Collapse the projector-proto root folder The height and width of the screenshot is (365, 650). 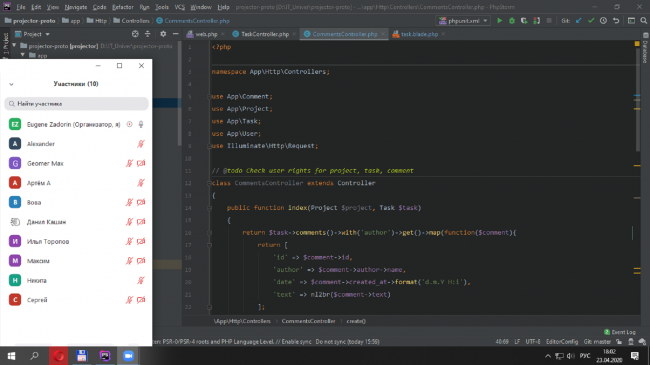15,46
